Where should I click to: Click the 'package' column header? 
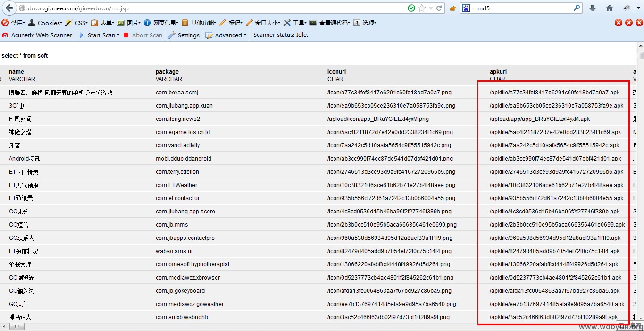pos(167,72)
